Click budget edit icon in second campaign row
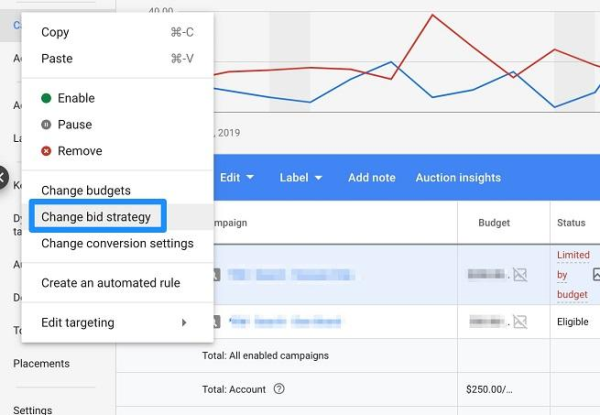This screenshot has height=415, width=600. pos(520,322)
